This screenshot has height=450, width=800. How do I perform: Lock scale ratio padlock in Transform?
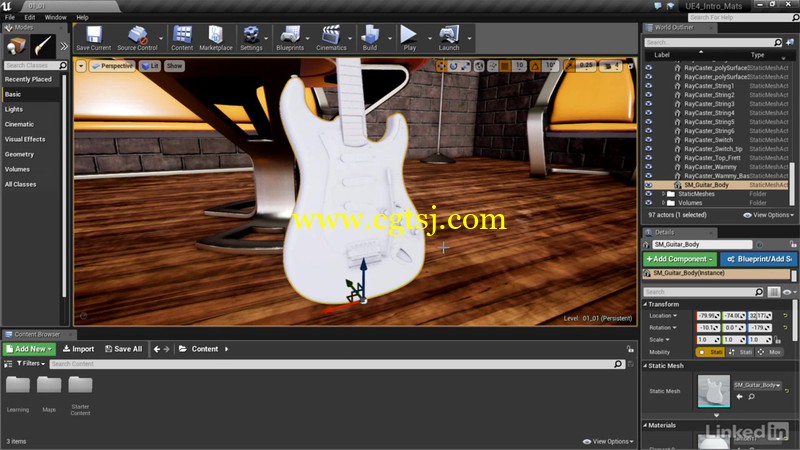778,340
